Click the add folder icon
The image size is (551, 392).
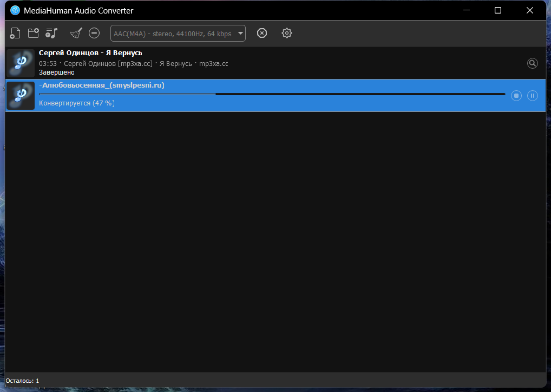click(34, 34)
